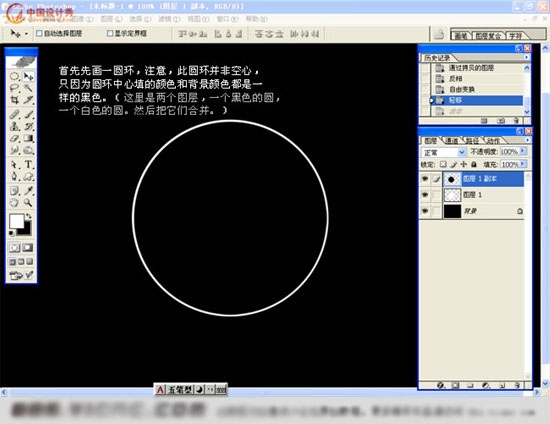Screen dimensions: 550x424
Task: Select the Brush tool
Action: (28, 114)
